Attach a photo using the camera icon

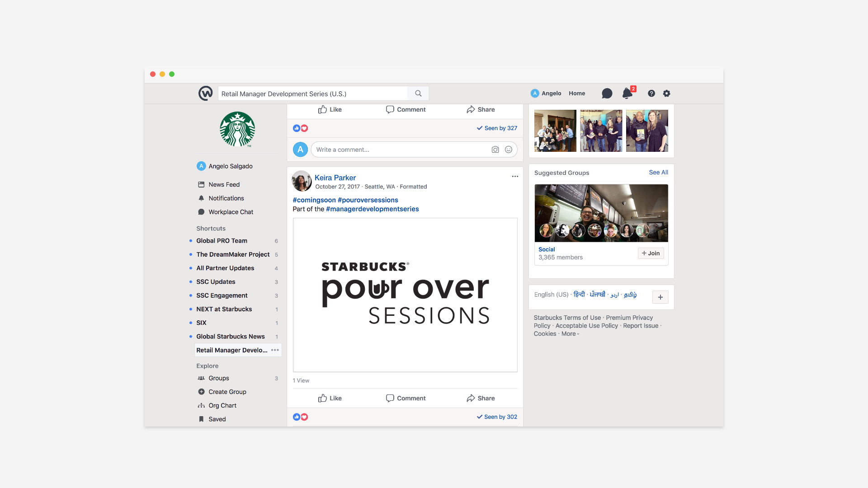[495, 150]
